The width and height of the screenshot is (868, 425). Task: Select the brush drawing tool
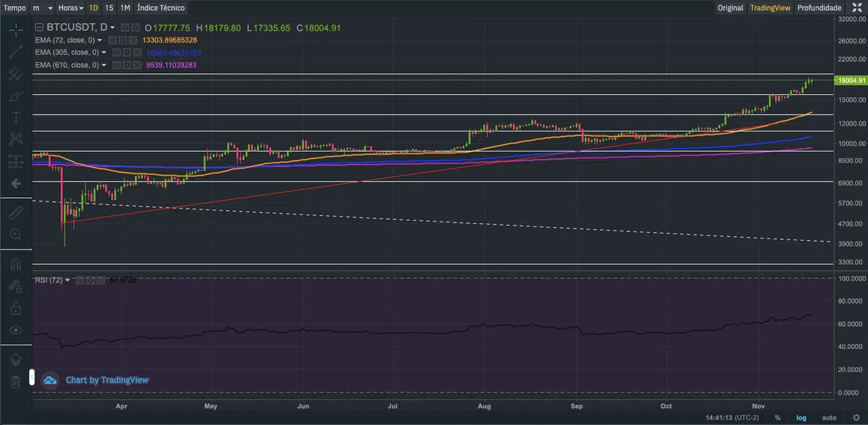16,96
